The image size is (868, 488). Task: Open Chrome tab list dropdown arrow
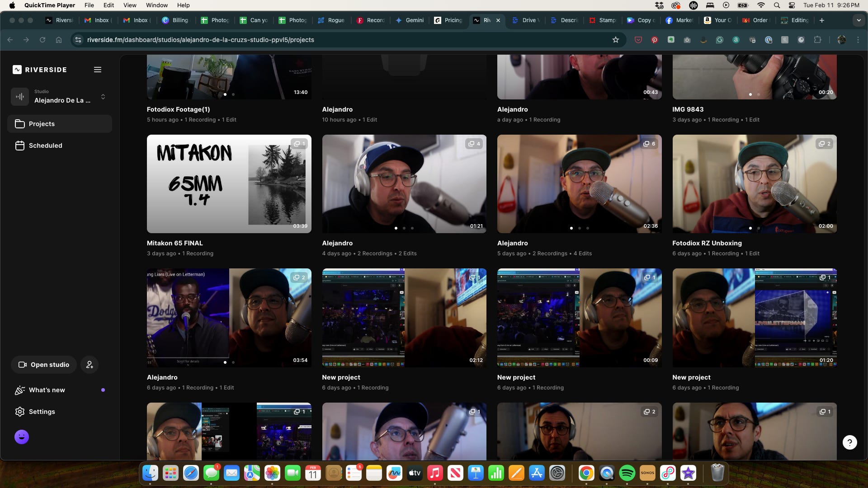pos(859,20)
